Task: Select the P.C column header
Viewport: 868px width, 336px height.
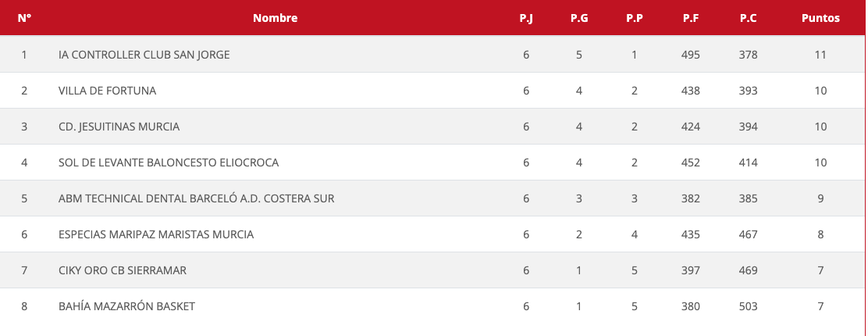Action: point(749,18)
